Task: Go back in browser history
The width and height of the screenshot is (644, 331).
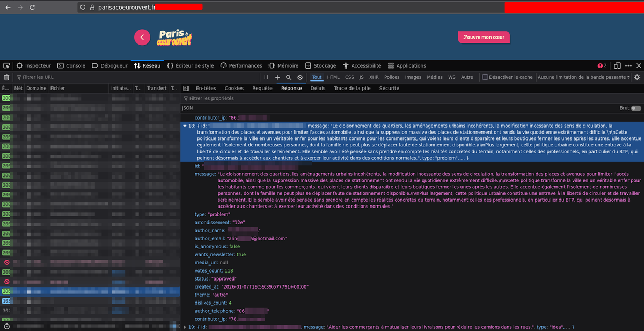Action: pyautogui.click(x=7, y=7)
